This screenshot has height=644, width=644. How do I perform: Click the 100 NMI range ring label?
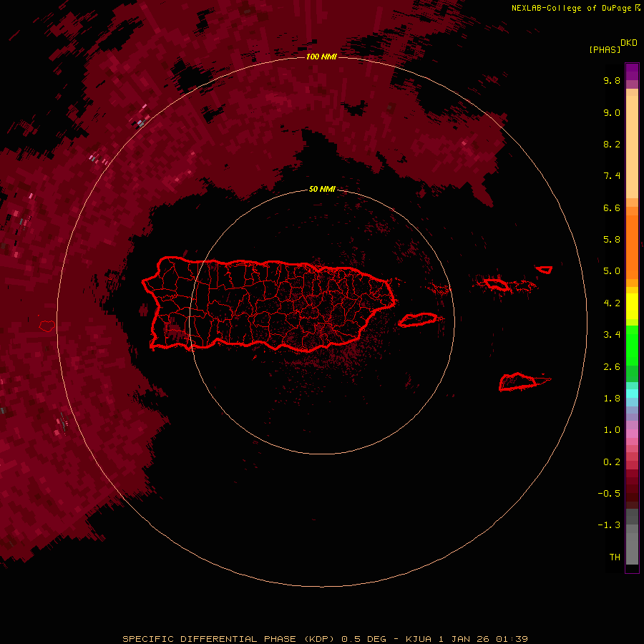pyautogui.click(x=321, y=57)
